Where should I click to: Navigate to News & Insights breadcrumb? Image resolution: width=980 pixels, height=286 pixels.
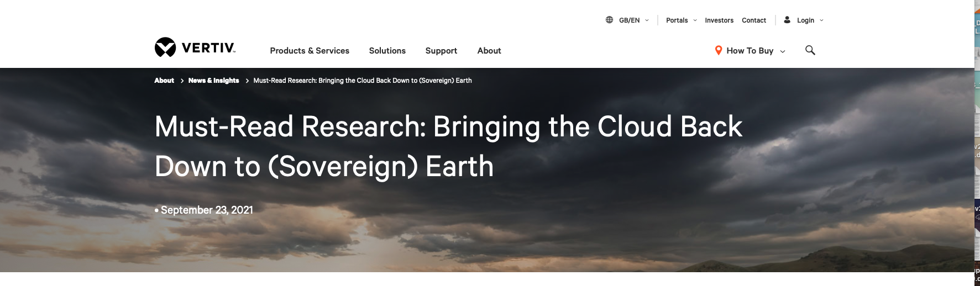tap(213, 81)
